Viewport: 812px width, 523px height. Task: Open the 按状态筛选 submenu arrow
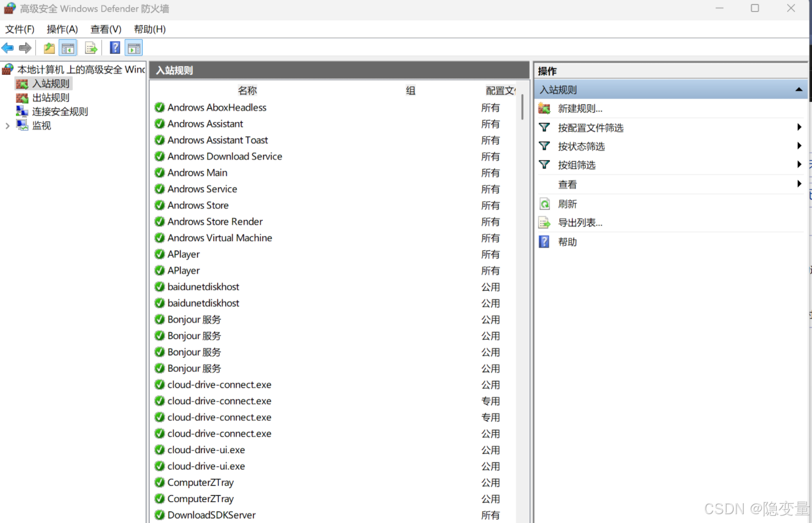click(x=799, y=146)
